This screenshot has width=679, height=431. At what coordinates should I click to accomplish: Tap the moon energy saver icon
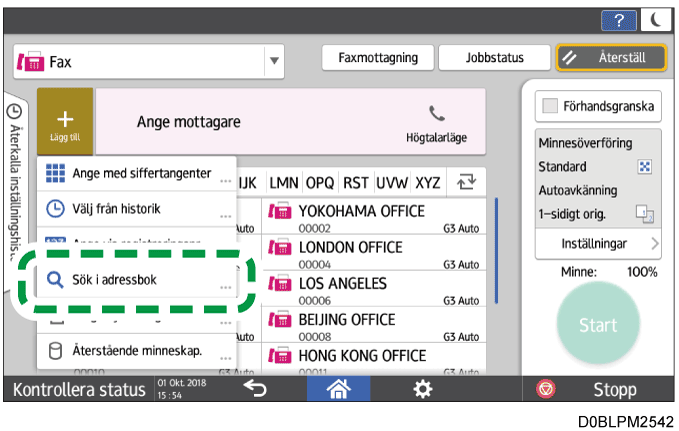(656, 21)
